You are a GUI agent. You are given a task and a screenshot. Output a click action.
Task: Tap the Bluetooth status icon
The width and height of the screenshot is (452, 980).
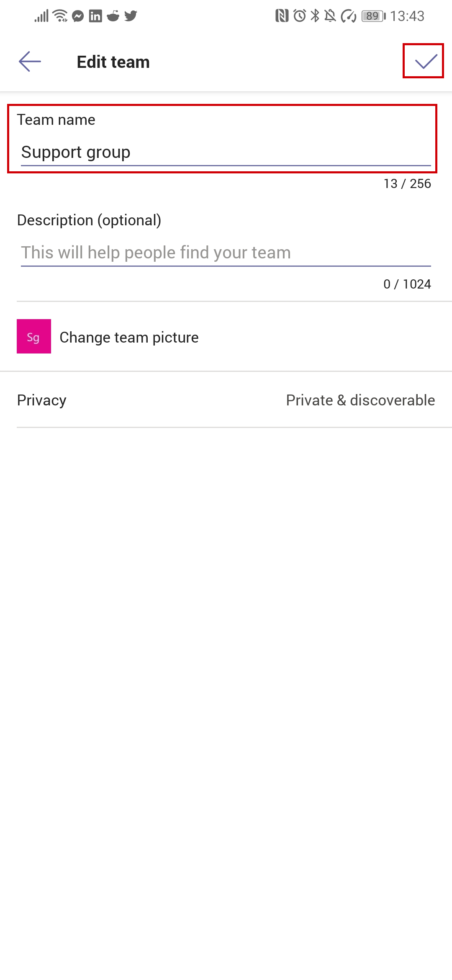(x=315, y=16)
